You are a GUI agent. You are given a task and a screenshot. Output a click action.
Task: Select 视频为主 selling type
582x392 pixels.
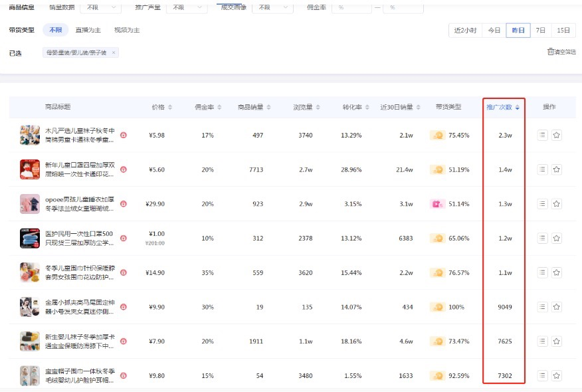[127, 30]
